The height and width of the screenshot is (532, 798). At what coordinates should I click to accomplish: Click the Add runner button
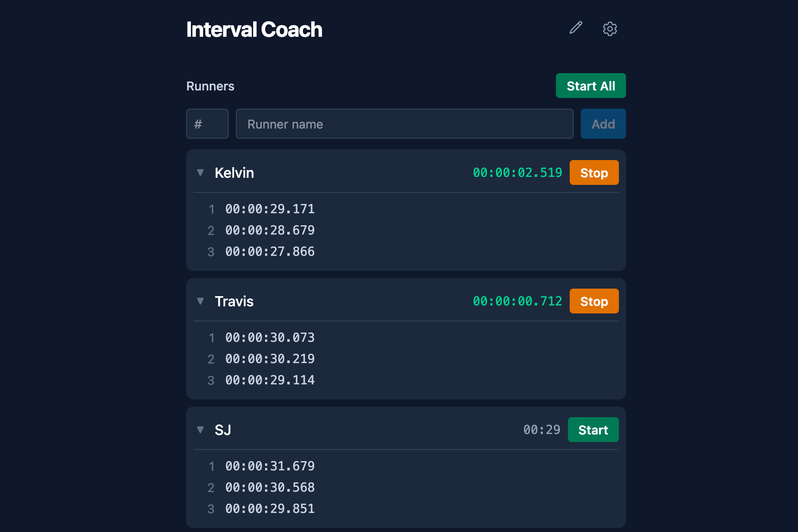click(603, 124)
